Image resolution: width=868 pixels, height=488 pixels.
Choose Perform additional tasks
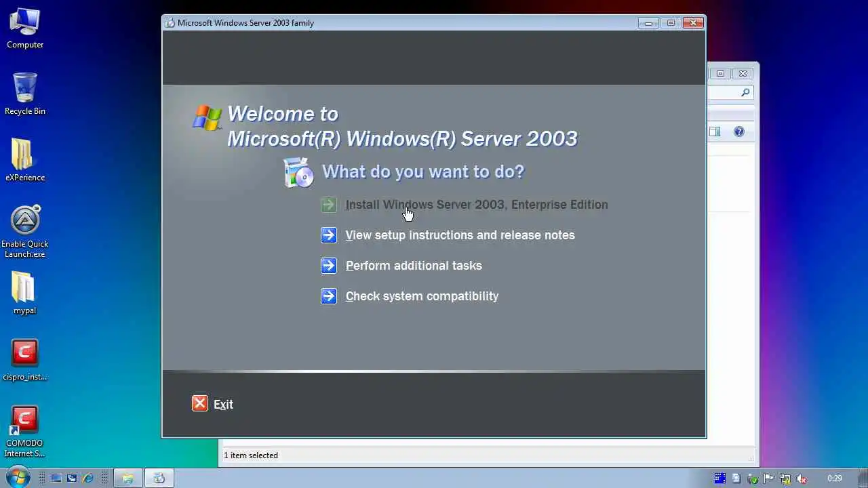coord(414,266)
